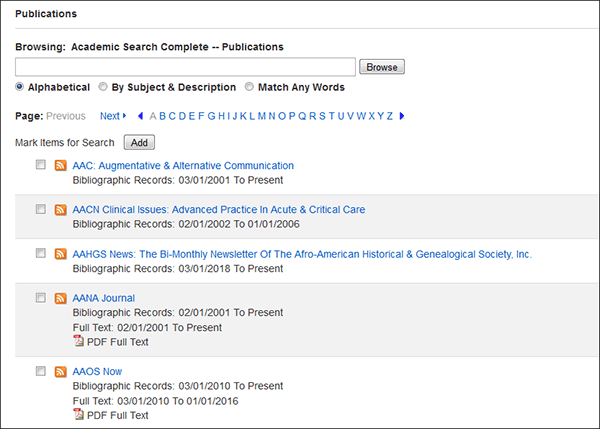Viewport: 600px width, 429px height.
Task: Open RSS feed icon for AAOS Now
Action: click(60, 372)
